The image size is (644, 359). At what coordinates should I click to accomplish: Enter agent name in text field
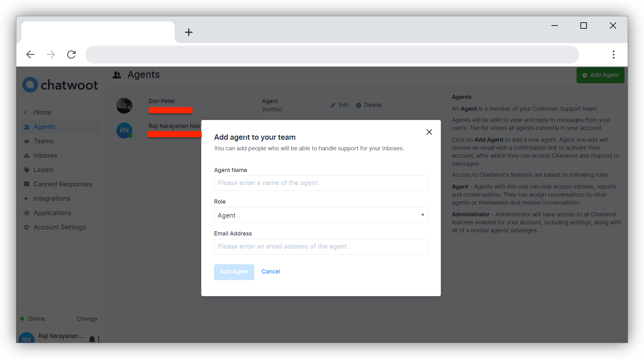[321, 183]
